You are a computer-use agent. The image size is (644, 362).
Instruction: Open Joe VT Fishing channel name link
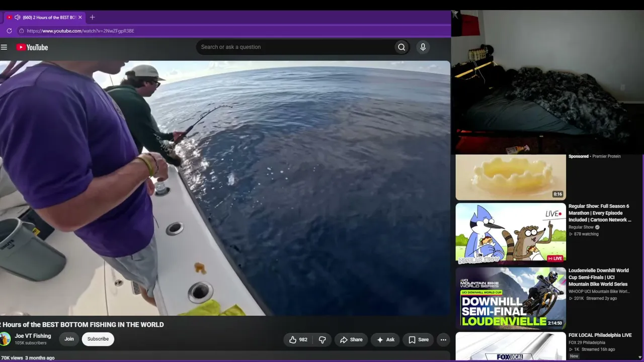(33, 336)
